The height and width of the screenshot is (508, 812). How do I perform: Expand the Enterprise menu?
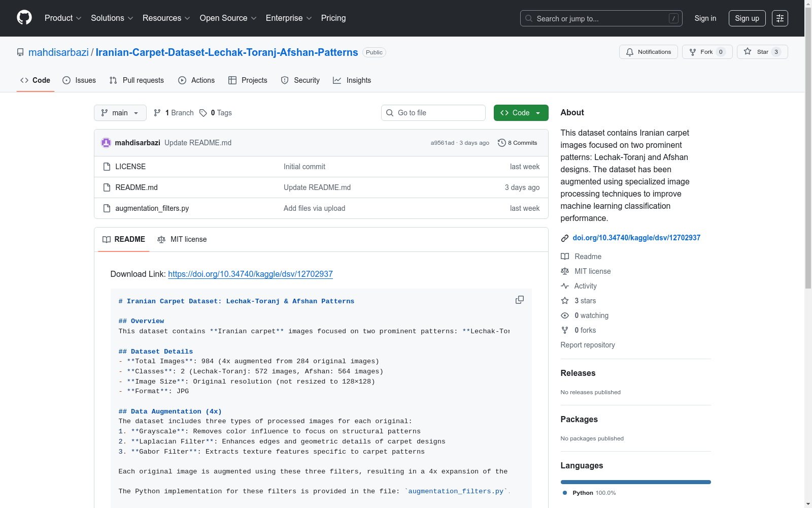pyautogui.click(x=289, y=18)
